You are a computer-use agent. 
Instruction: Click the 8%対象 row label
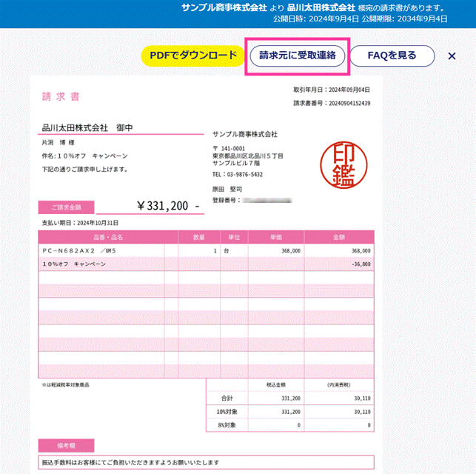click(227, 425)
